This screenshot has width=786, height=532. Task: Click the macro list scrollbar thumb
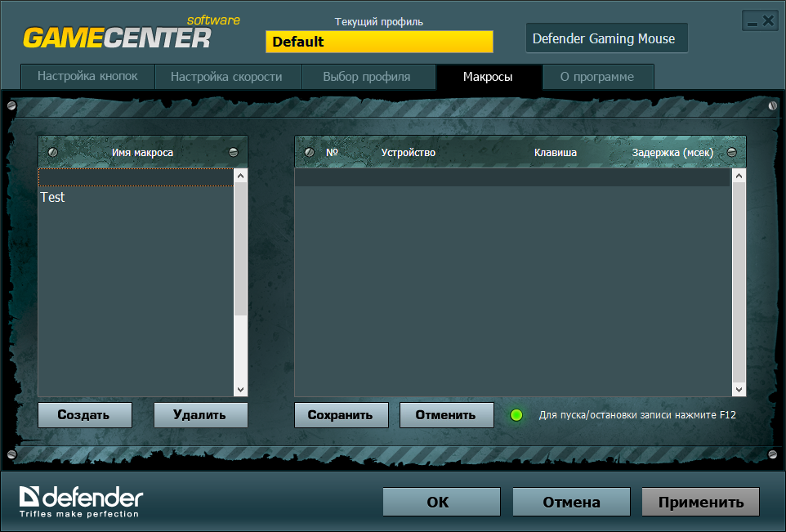tap(240, 248)
